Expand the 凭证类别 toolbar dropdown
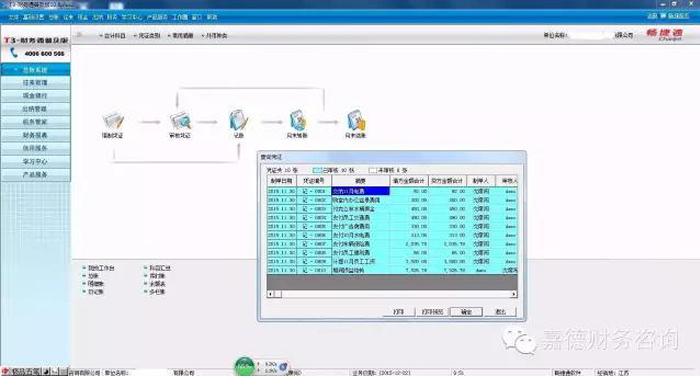This screenshot has height=376, width=700. (147, 35)
